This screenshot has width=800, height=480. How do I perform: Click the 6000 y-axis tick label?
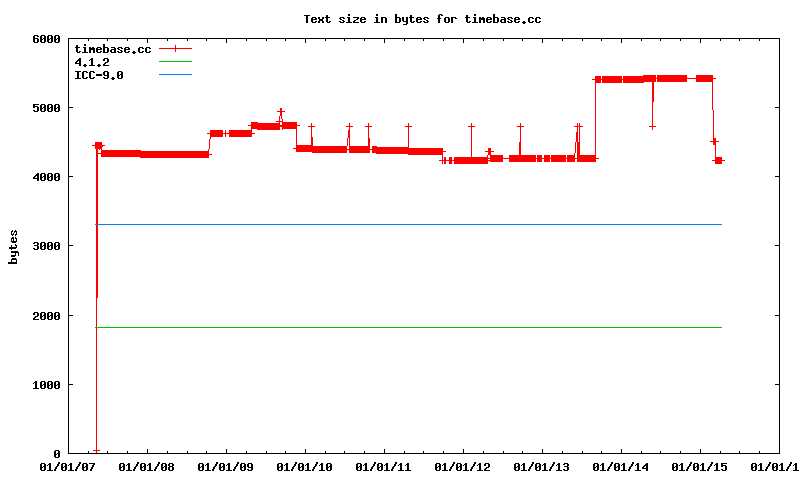(x=45, y=39)
